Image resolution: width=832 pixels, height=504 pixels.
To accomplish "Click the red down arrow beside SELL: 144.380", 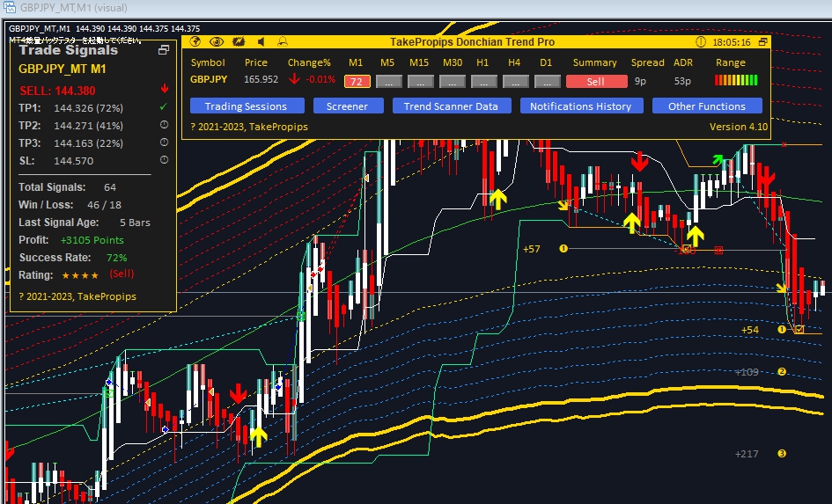I will click(x=165, y=89).
